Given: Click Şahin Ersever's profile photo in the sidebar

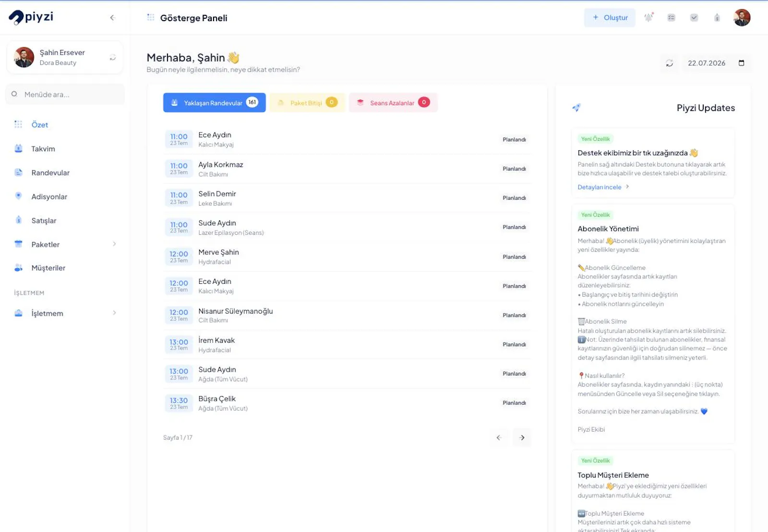Looking at the screenshot, I should (24, 57).
